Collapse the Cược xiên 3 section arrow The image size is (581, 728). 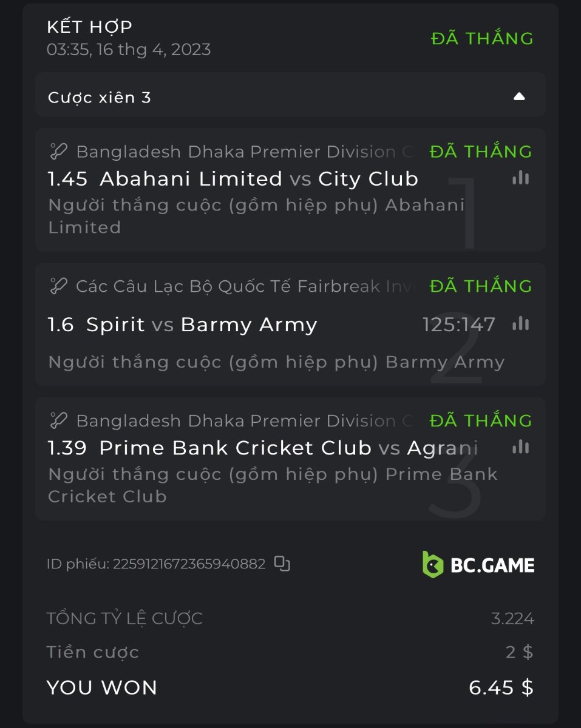click(518, 96)
